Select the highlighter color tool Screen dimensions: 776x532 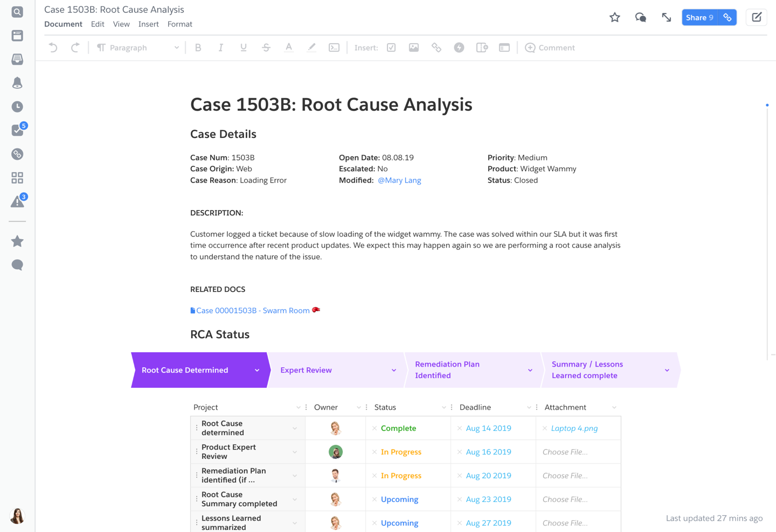coord(311,47)
